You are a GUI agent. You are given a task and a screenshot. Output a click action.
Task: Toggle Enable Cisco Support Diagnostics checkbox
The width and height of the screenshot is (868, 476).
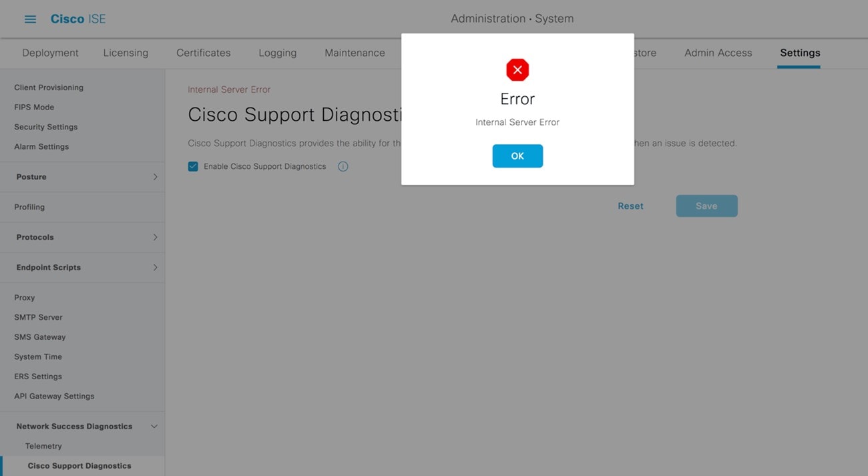(193, 166)
